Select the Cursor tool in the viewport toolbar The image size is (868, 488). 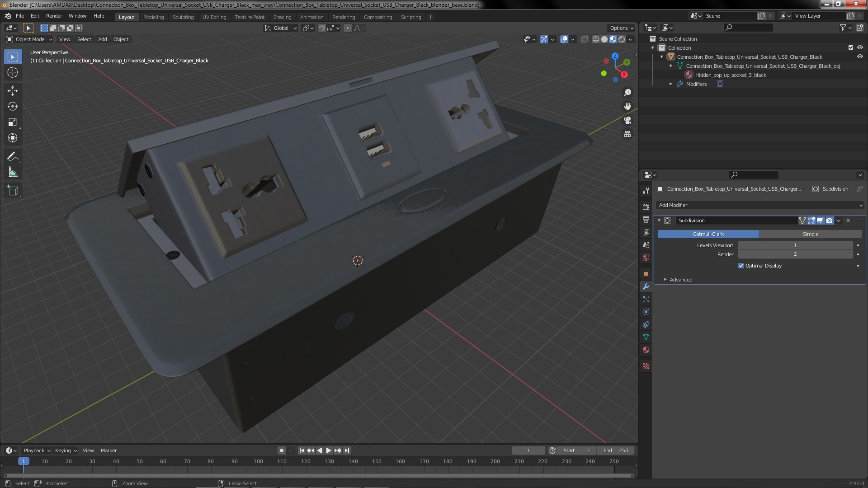click(x=13, y=73)
